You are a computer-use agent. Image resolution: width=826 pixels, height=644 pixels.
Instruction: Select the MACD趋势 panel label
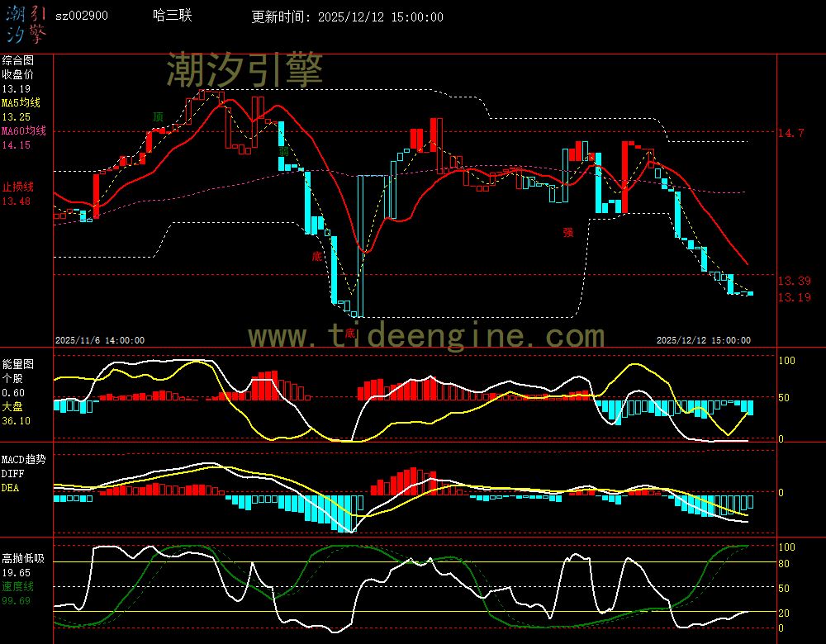pyautogui.click(x=24, y=459)
